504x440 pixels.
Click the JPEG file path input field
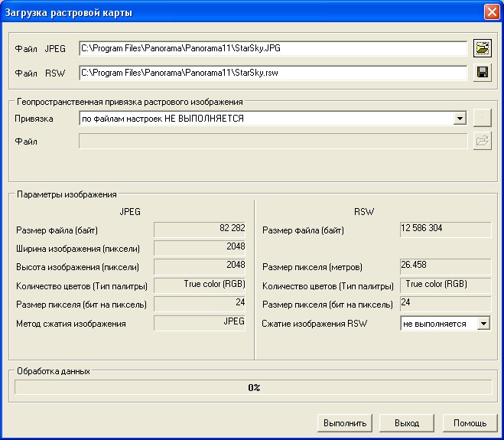click(272, 48)
